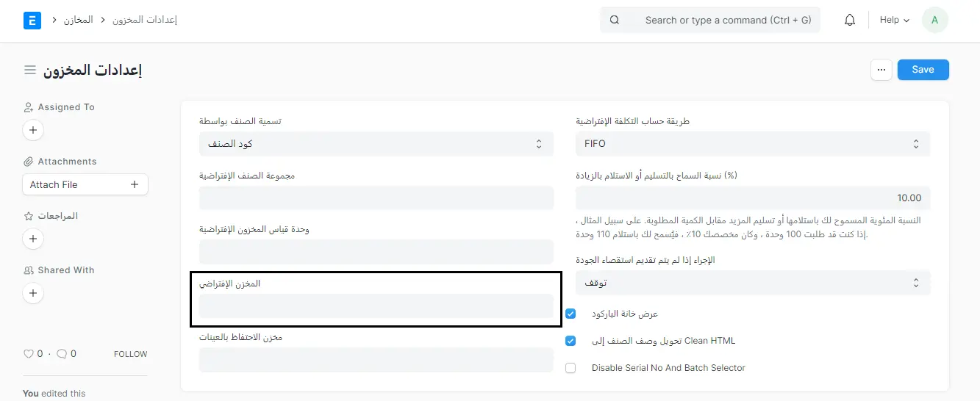980x401 pixels.
Task: Save the stock settings
Action: coord(923,70)
